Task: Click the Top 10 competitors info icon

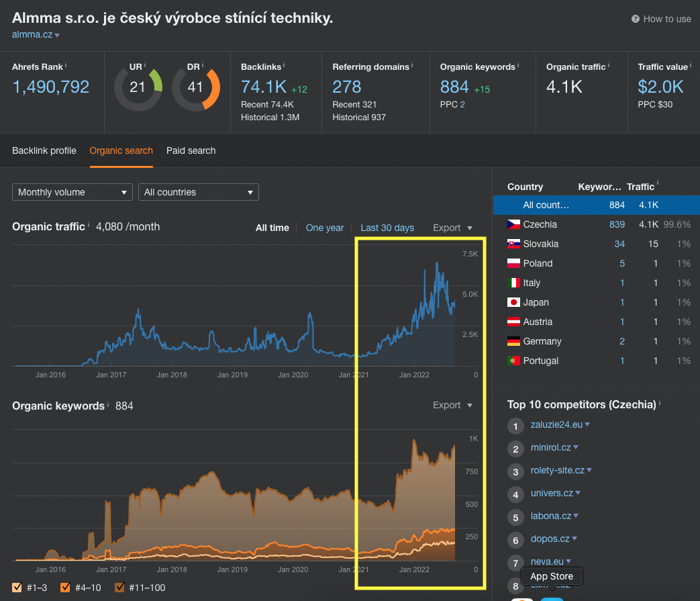Action: 659,403
